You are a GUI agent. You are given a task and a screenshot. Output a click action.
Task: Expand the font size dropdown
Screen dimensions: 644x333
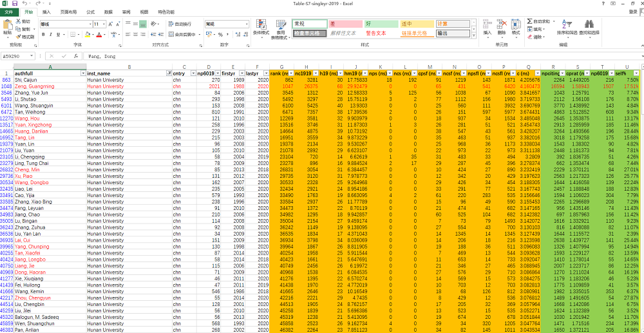click(104, 24)
